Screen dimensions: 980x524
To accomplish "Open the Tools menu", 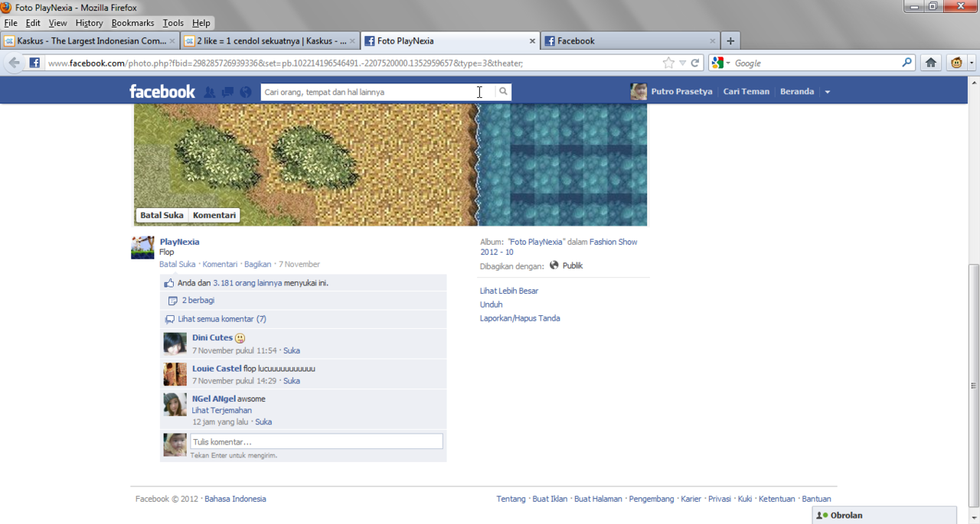I will click(x=173, y=23).
